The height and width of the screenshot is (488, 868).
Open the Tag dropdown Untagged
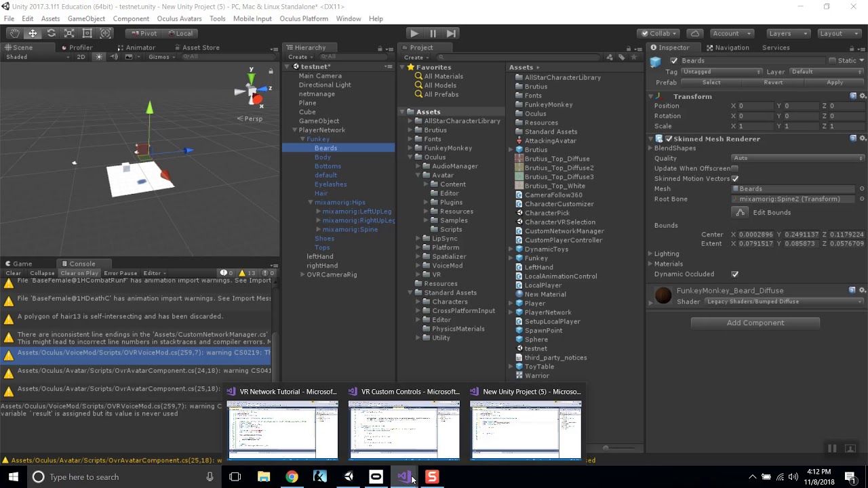(722, 72)
